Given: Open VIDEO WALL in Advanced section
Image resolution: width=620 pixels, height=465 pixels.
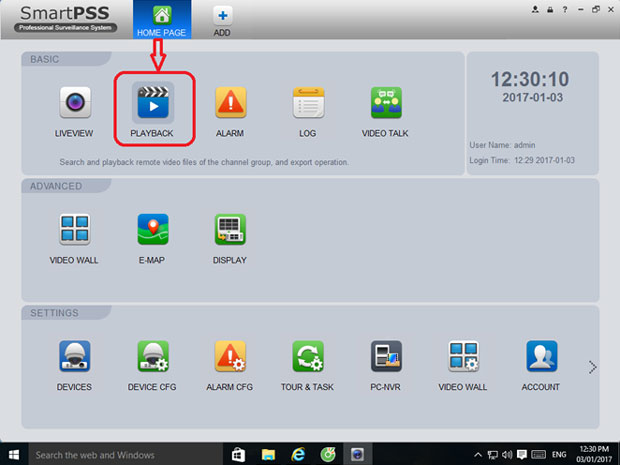Looking at the screenshot, I should pyautogui.click(x=75, y=229).
